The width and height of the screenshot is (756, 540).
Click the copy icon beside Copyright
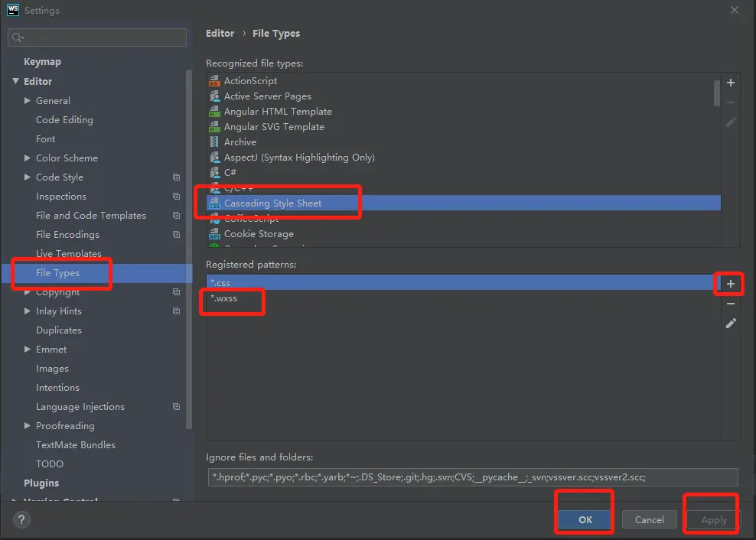pos(177,292)
